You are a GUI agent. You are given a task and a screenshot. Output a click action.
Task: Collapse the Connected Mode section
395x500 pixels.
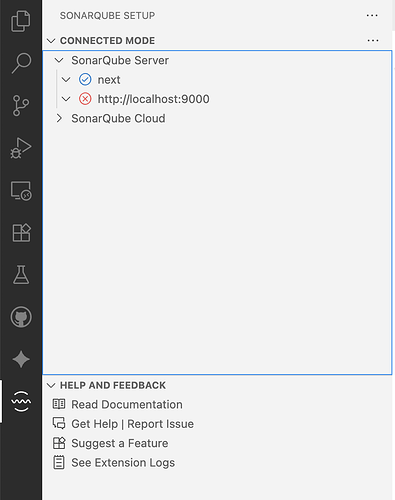point(51,41)
